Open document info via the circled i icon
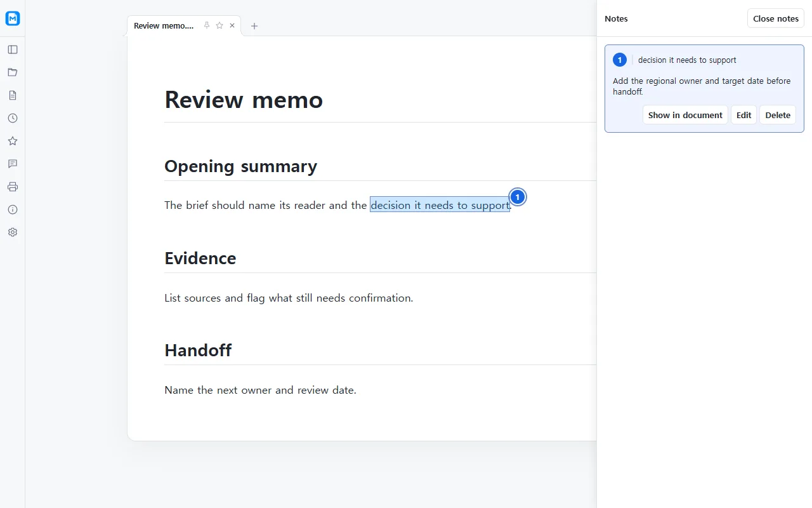Screen dimensions: 812x508 pos(13,210)
